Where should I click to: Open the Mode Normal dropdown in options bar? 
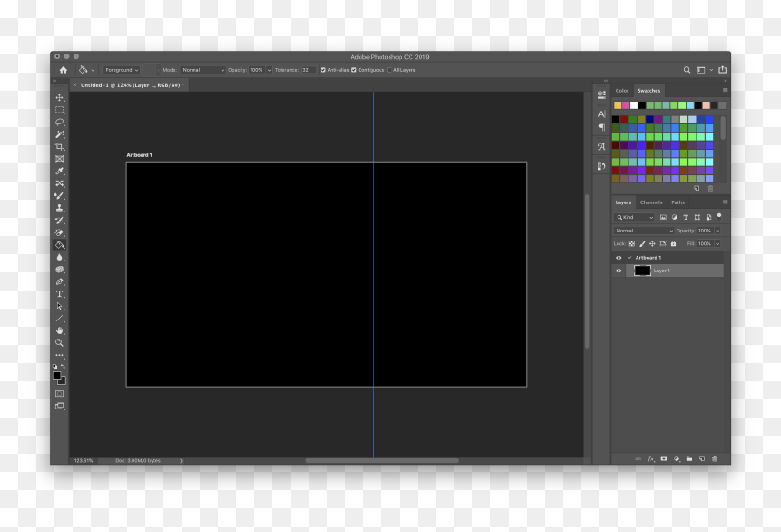[x=203, y=70]
